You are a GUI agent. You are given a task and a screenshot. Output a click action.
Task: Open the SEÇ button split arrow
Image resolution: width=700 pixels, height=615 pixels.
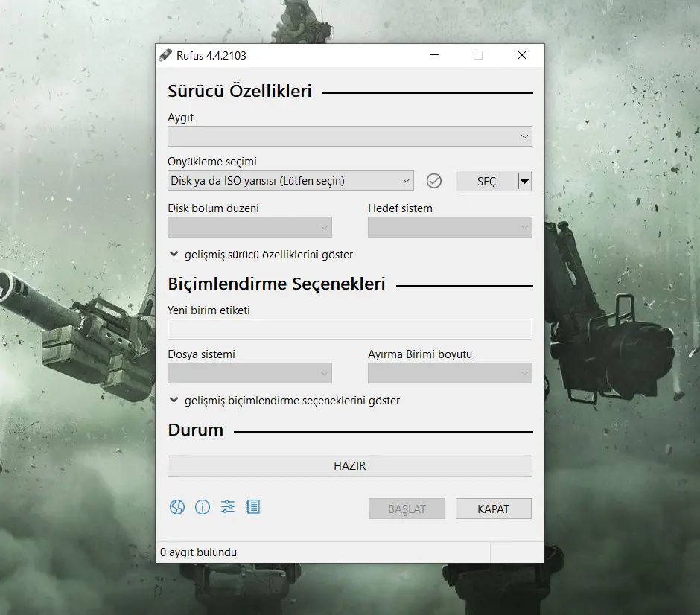click(x=525, y=181)
